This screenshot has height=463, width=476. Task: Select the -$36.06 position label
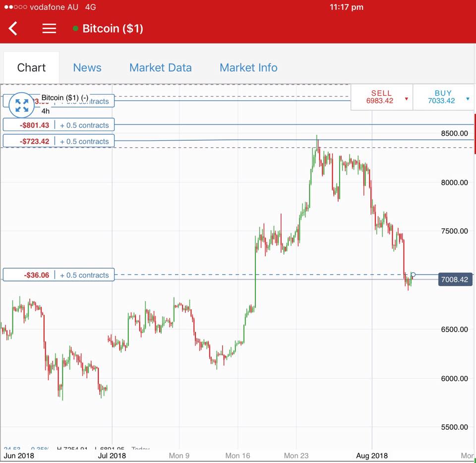[59, 275]
